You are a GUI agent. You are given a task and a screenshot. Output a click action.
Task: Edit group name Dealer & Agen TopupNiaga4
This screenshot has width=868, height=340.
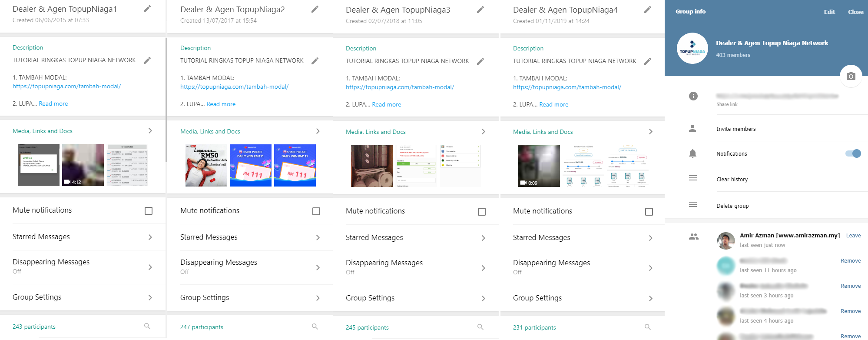[x=648, y=10]
